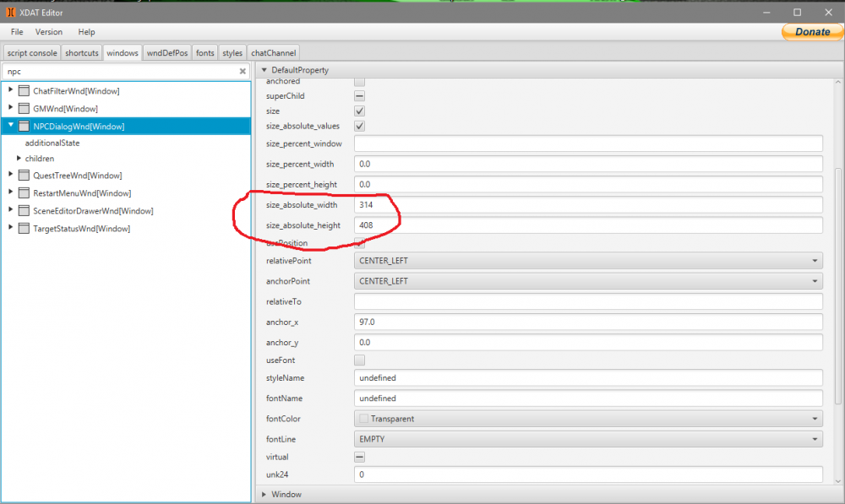Switch to the wndDefPos tab
This screenshot has width=845, height=504.
pyautogui.click(x=166, y=53)
